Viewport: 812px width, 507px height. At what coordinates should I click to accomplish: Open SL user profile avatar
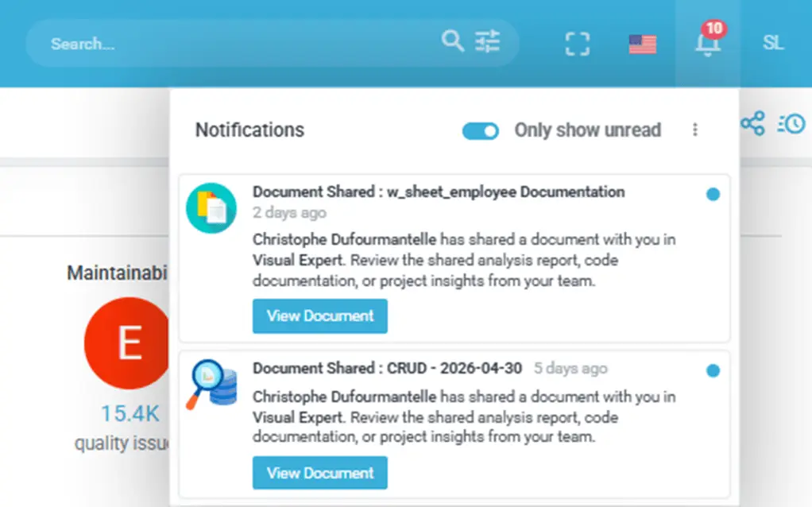click(x=773, y=43)
